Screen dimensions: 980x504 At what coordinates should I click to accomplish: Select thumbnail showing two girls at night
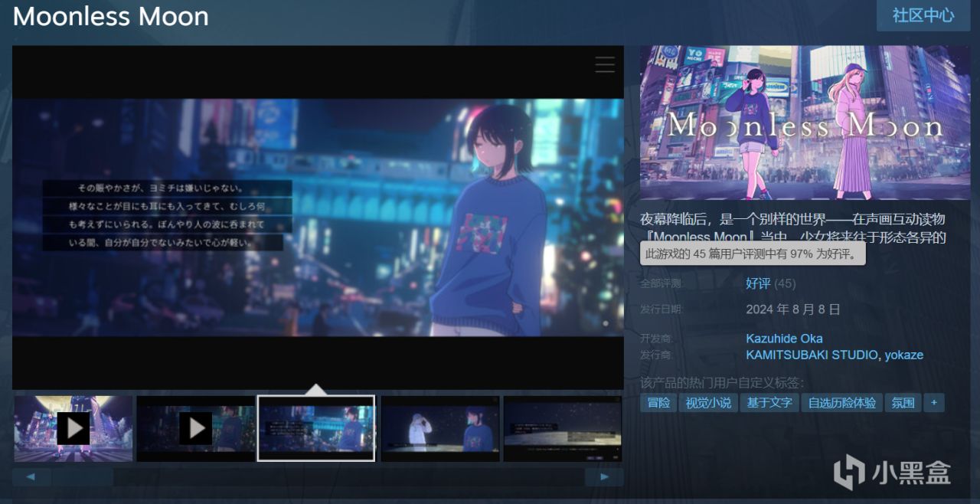[x=440, y=428]
